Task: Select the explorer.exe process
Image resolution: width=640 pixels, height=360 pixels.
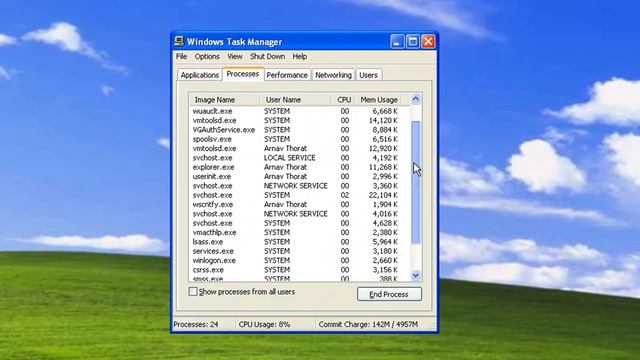Action: pyautogui.click(x=299, y=167)
